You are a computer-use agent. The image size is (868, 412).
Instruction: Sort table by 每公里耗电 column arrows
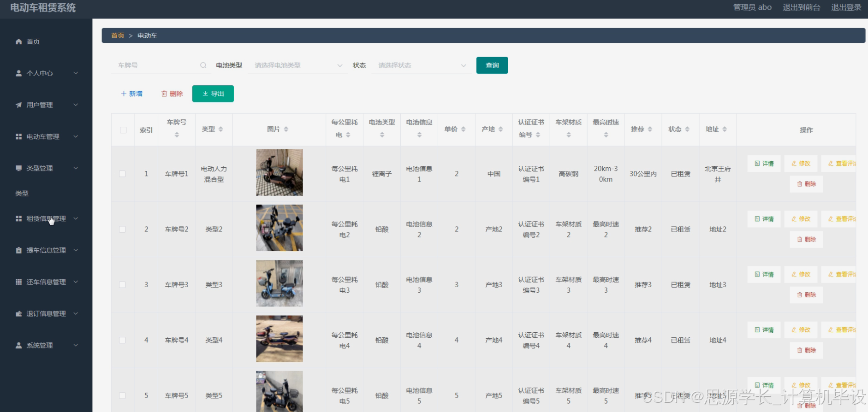348,135
